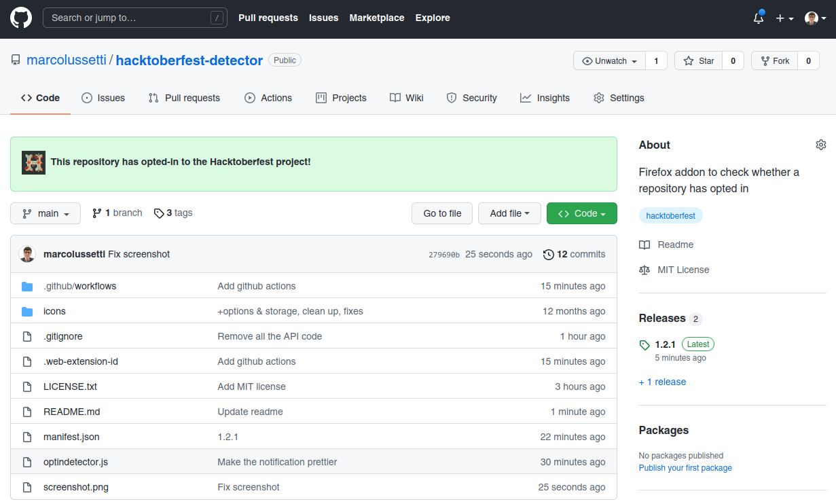This screenshot has height=504, width=836.
Task: Select the hacktoberfest topic tag
Action: [x=671, y=215]
